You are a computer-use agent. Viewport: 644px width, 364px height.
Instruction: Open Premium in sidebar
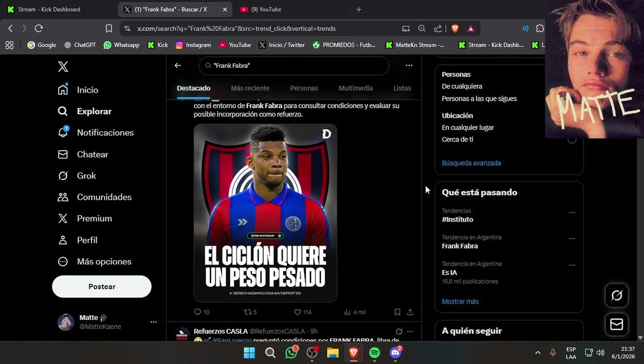point(84,218)
